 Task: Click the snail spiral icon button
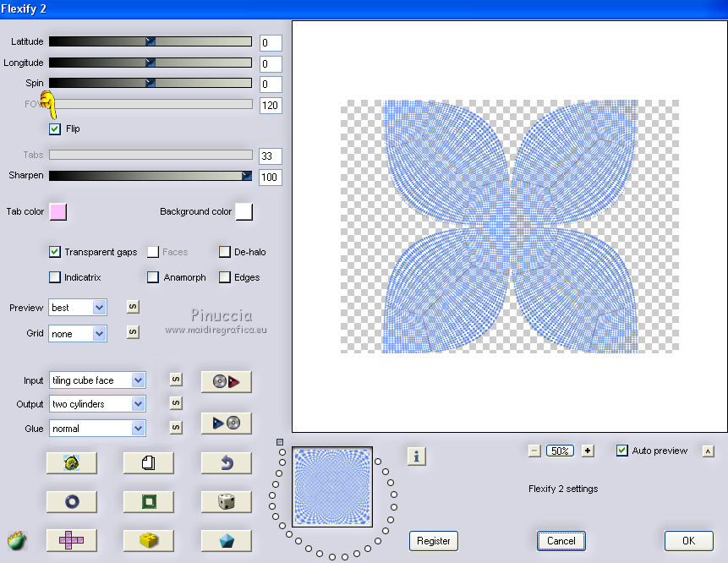click(72, 462)
